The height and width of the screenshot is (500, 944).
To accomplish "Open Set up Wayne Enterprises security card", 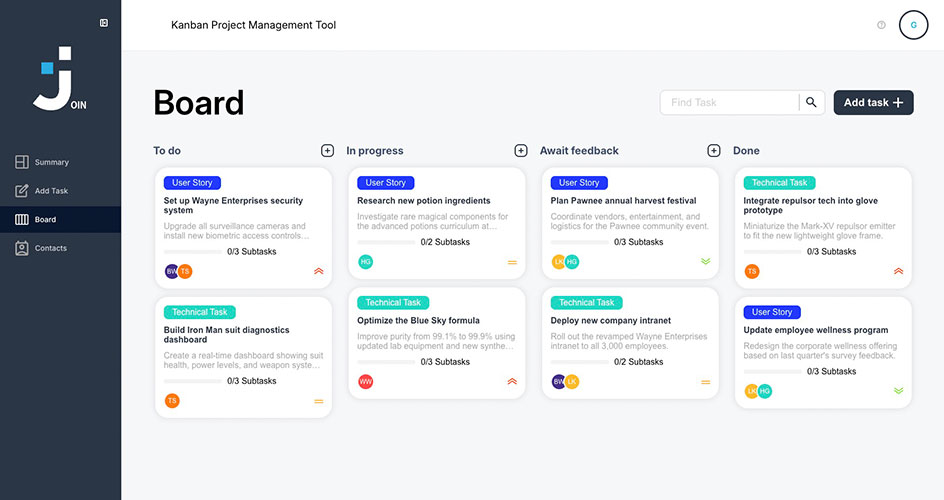I will 244,227.
